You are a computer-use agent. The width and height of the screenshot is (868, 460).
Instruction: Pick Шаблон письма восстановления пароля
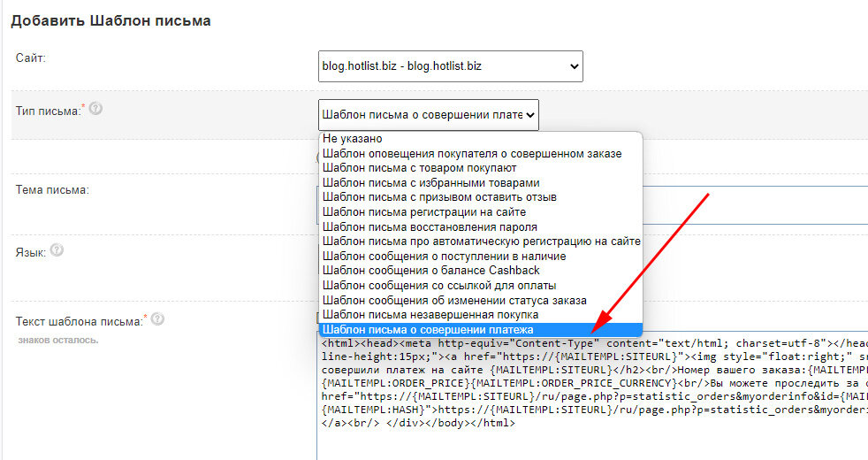(x=430, y=226)
